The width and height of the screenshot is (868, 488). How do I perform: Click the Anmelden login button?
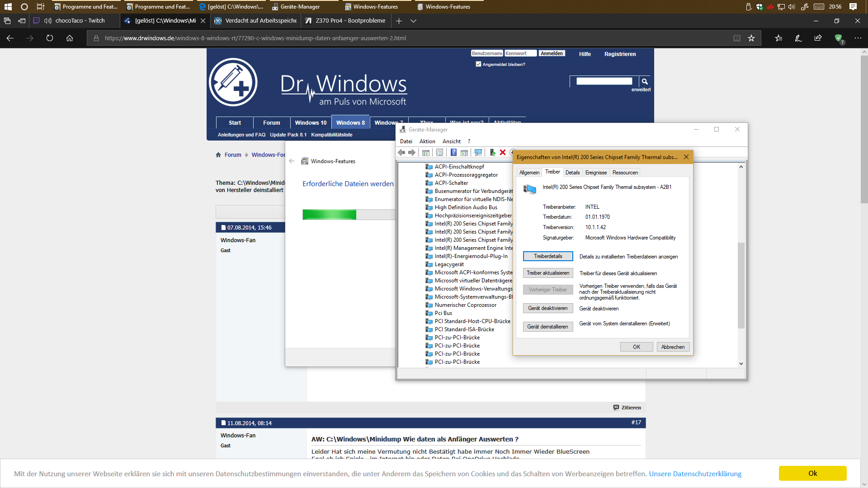point(552,53)
